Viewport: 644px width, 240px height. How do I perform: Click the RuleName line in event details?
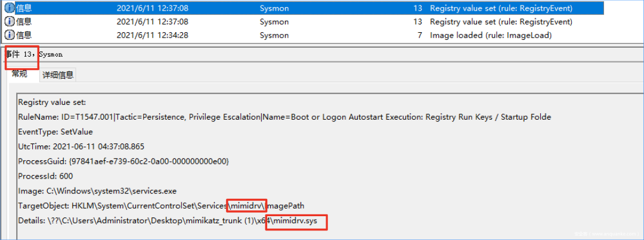click(x=284, y=117)
